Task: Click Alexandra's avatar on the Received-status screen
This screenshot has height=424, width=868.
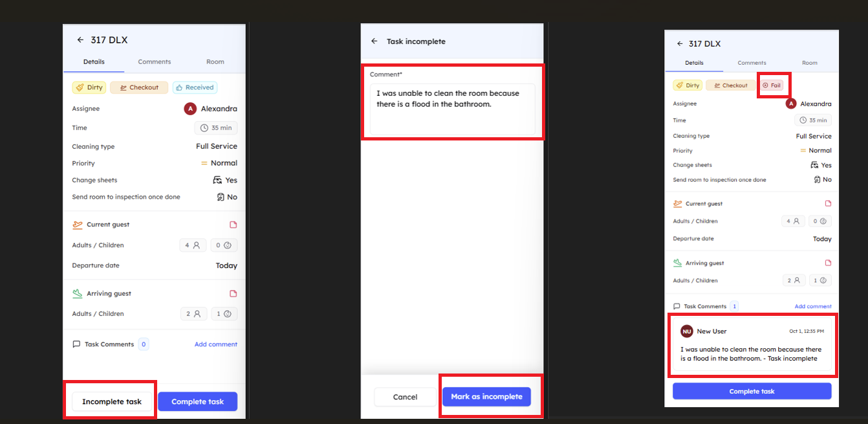Action: click(x=190, y=109)
